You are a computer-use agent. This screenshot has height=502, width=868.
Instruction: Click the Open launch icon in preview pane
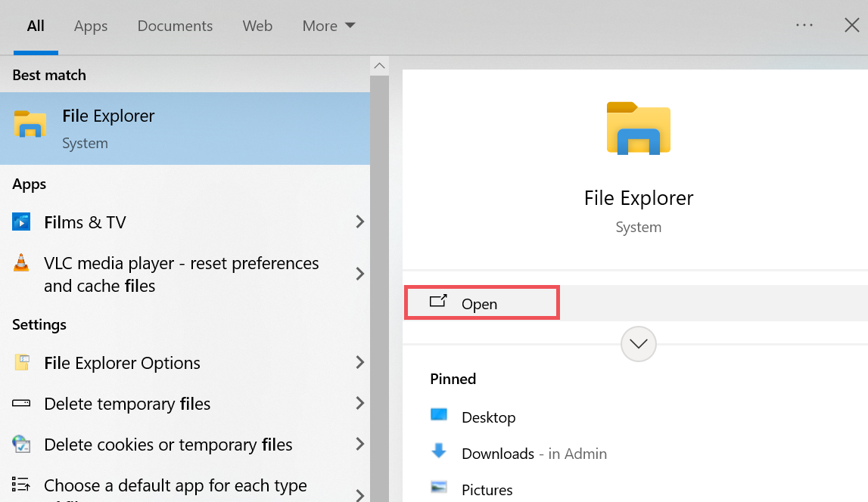(438, 302)
